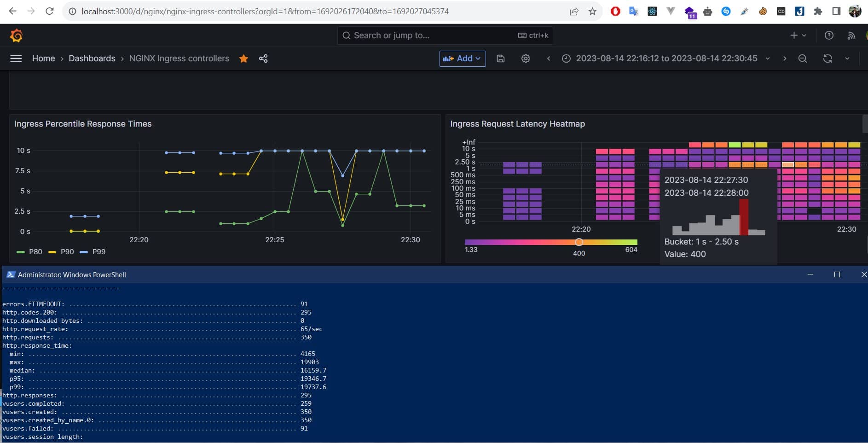The image size is (868, 443).
Task: Refresh the dashboard
Action: coord(827,58)
